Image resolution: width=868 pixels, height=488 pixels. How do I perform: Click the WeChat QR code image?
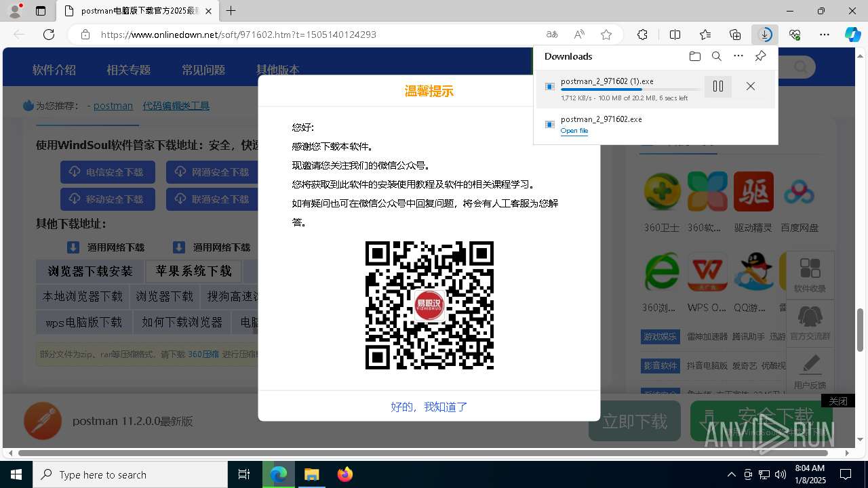(x=429, y=305)
